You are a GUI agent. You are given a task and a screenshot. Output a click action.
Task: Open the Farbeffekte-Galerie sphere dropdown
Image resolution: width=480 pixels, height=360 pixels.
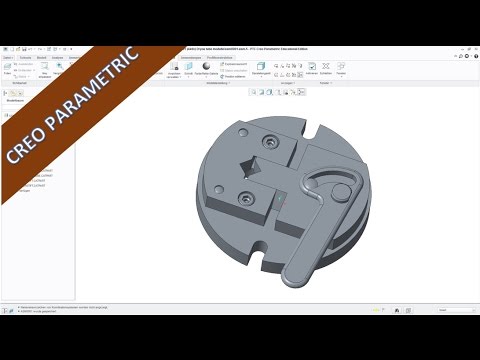click(x=206, y=69)
